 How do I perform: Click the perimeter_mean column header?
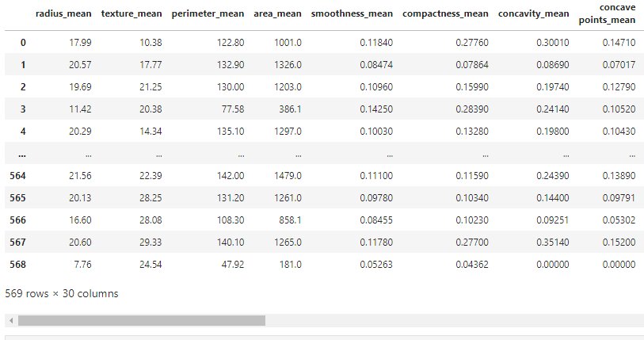[x=208, y=15]
